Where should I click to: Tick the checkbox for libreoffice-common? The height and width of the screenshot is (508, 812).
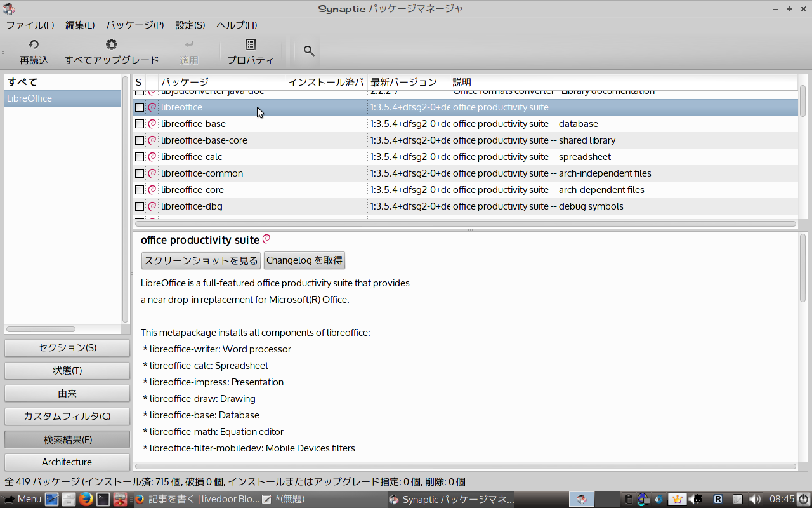[x=140, y=173]
